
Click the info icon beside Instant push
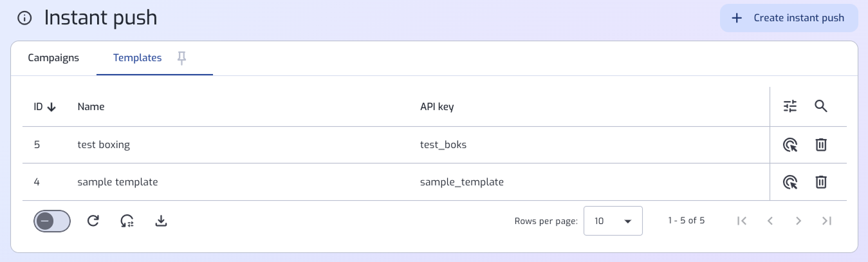tap(24, 18)
